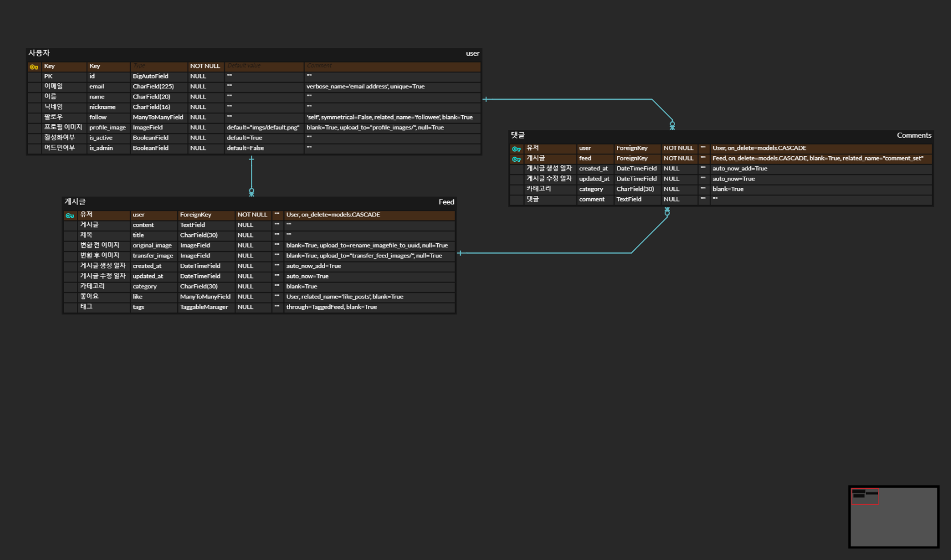This screenshot has width=951, height=560.
Task: Click the foreign key icon on Comments 게시글 row
Action: (517, 158)
